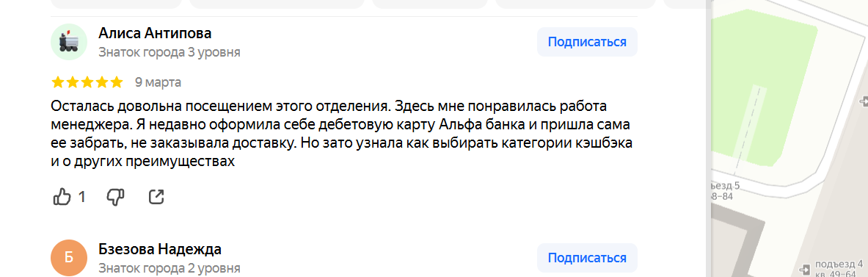Share Алиса Антипова's review via share icon
This screenshot has height=277, width=868.
click(157, 197)
